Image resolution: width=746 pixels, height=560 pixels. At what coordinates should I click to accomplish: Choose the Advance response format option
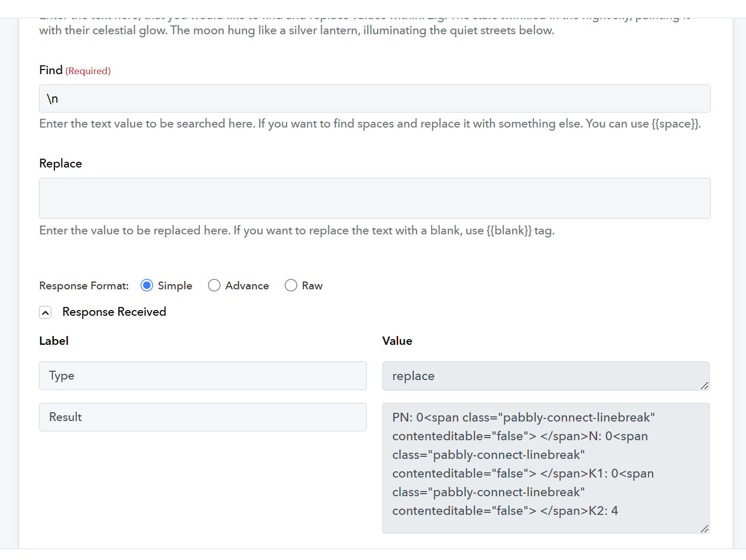(x=214, y=286)
